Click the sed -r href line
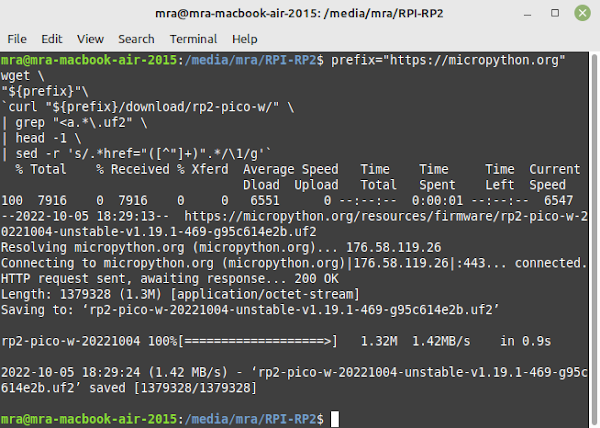 pos(136,154)
